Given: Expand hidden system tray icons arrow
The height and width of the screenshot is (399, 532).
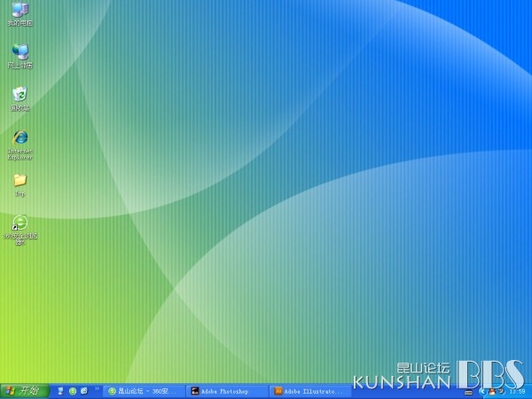Looking at the screenshot, I should point(482,392).
